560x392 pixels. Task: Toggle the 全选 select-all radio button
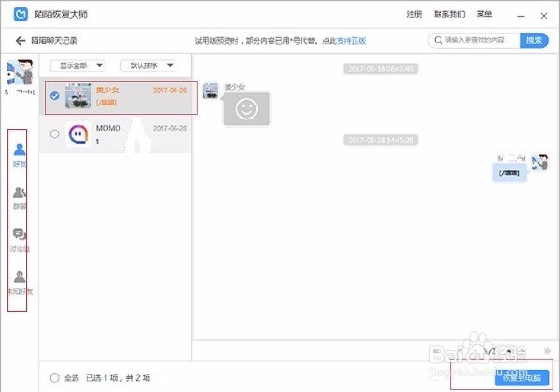55,378
